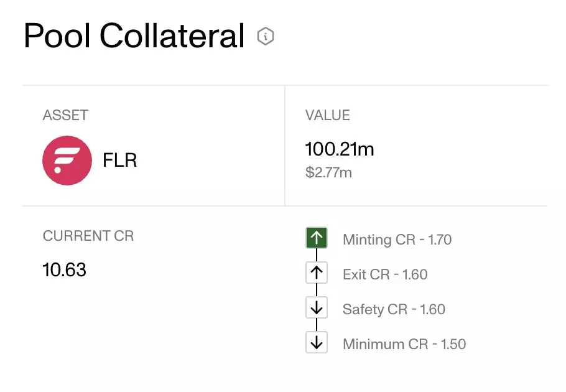Select the green Minting CR up-arrow icon
Screen dimensions: 566x392
point(317,238)
